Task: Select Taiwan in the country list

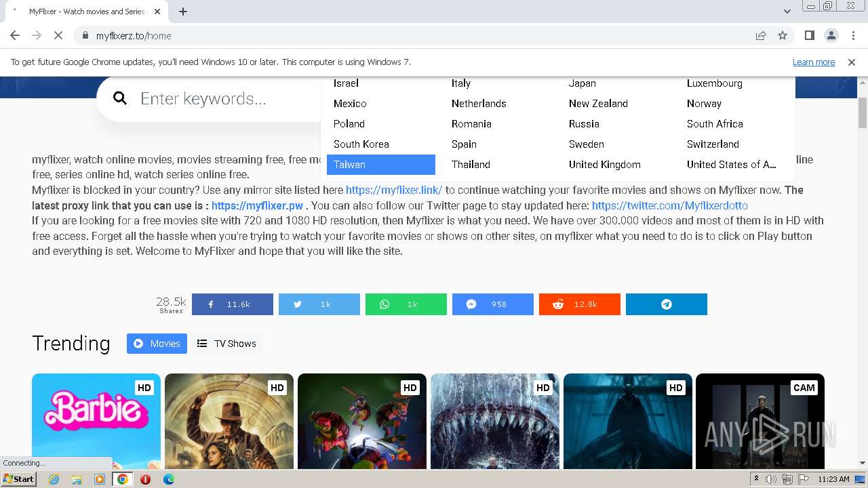Action: pyautogui.click(x=381, y=165)
